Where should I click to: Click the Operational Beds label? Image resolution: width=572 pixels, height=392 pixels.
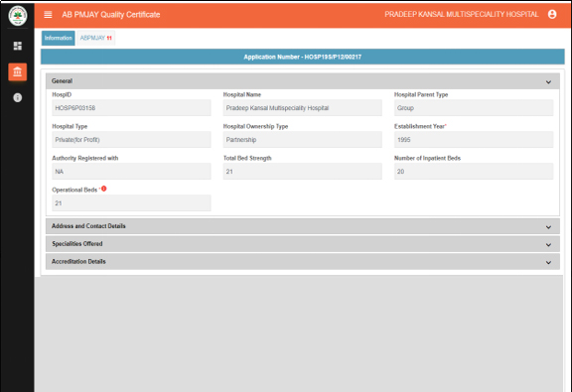(74, 190)
